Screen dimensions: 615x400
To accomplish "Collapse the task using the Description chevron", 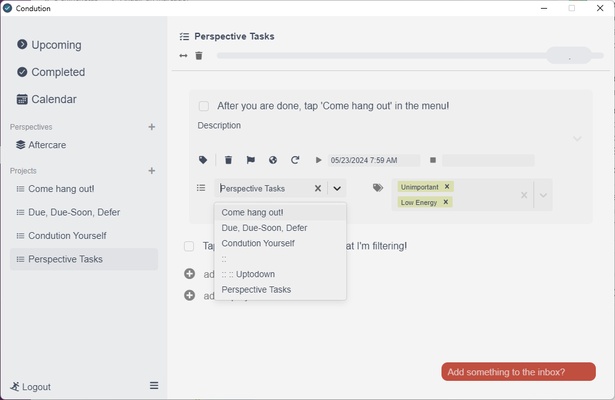I will [577, 139].
